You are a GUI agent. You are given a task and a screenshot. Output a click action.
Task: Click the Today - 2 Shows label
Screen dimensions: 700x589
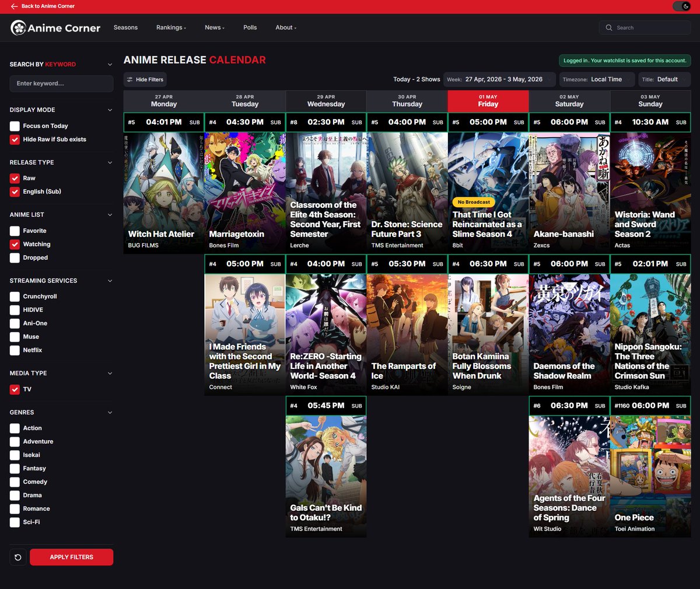pyautogui.click(x=416, y=79)
